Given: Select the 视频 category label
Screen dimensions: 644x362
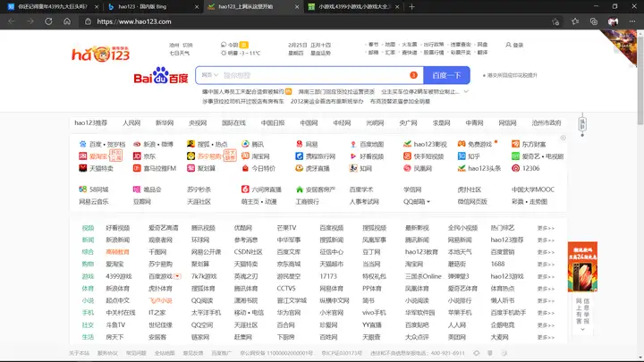Looking at the screenshot, I should pyautogui.click(x=88, y=228).
